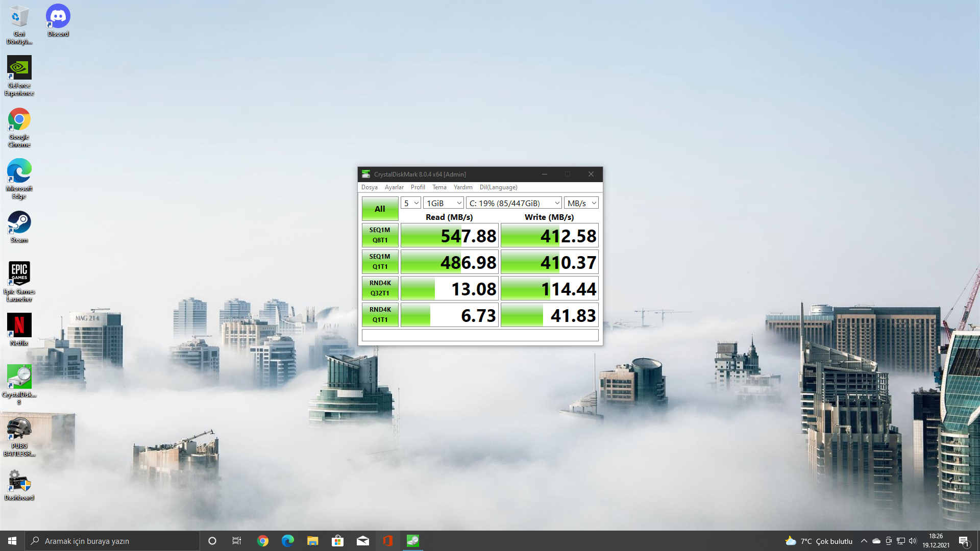
Task: Click the green All benchmark button
Action: coord(380,209)
